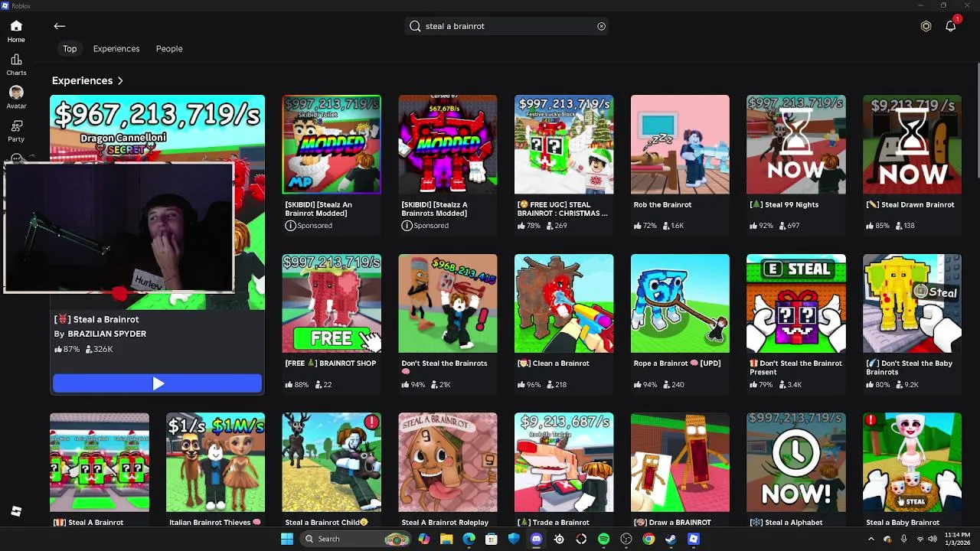
Task: Open Steal Drawn Brainrot thumbnail
Action: click(912, 145)
